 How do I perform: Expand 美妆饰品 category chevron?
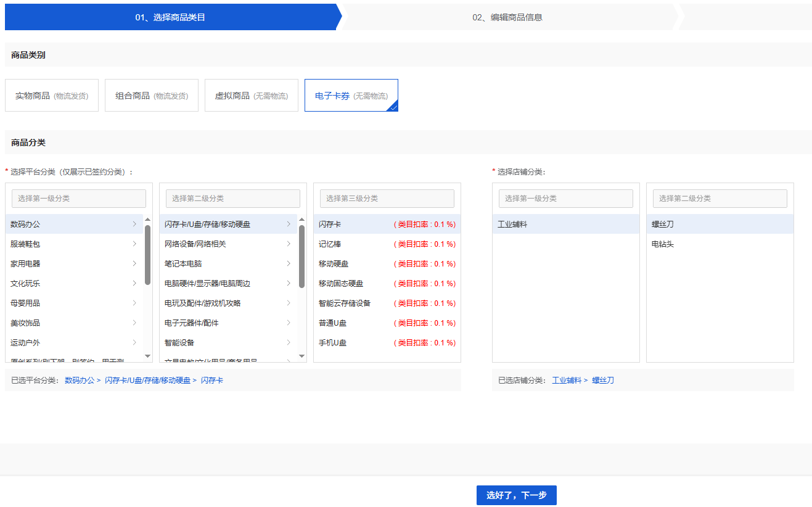coord(134,323)
